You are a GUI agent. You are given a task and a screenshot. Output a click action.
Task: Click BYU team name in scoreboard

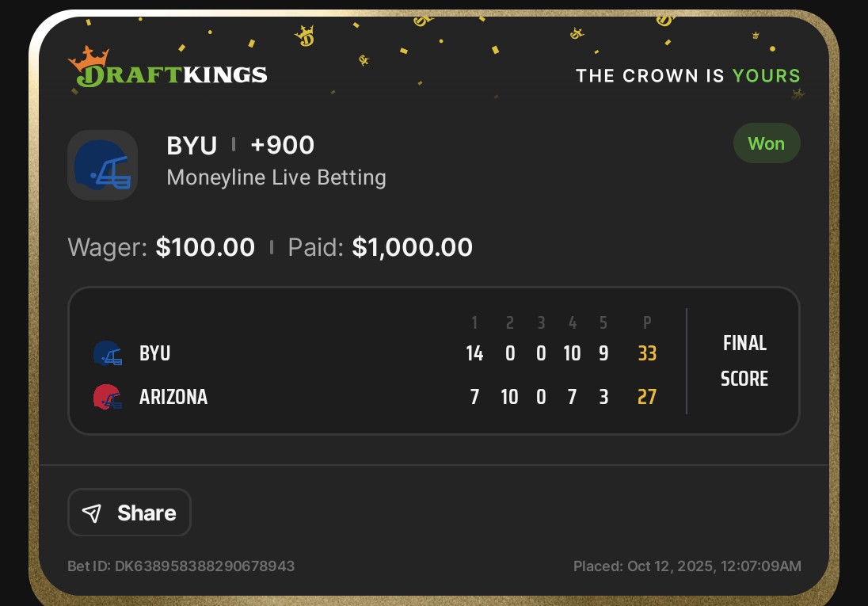point(154,353)
